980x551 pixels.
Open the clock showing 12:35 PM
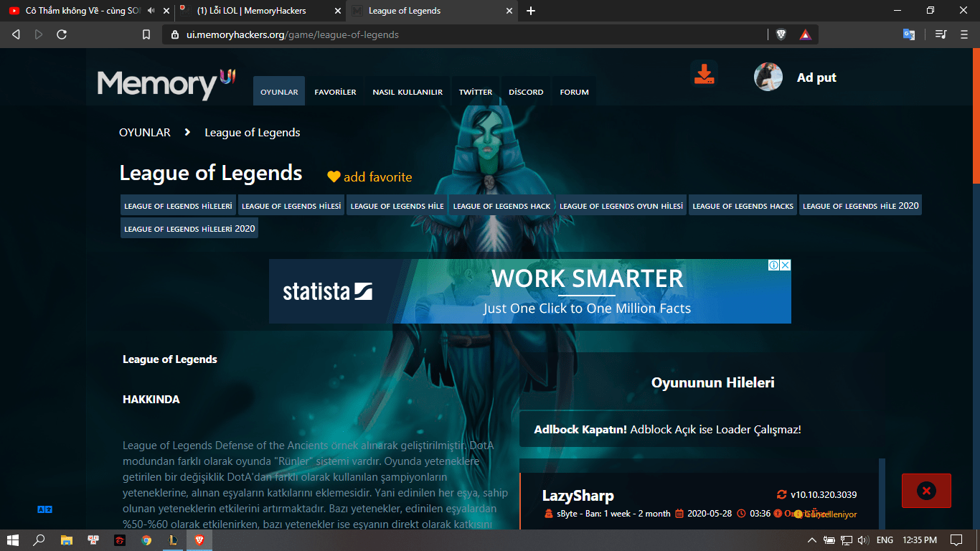coord(920,540)
